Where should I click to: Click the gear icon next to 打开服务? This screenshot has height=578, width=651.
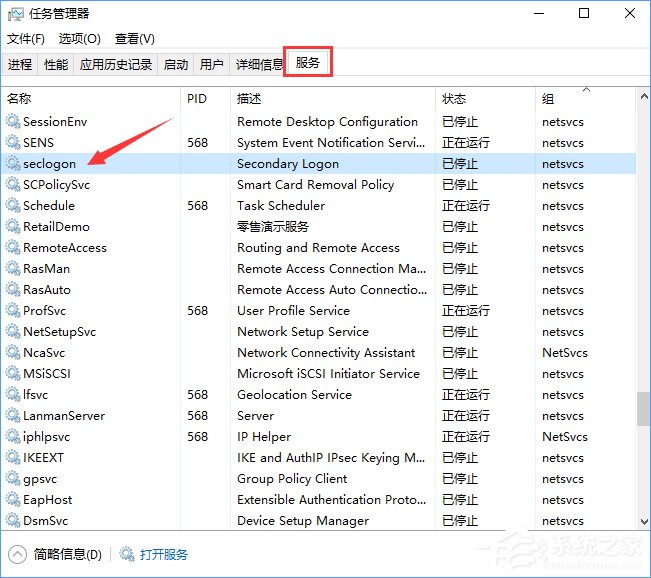click(x=127, y=554)
